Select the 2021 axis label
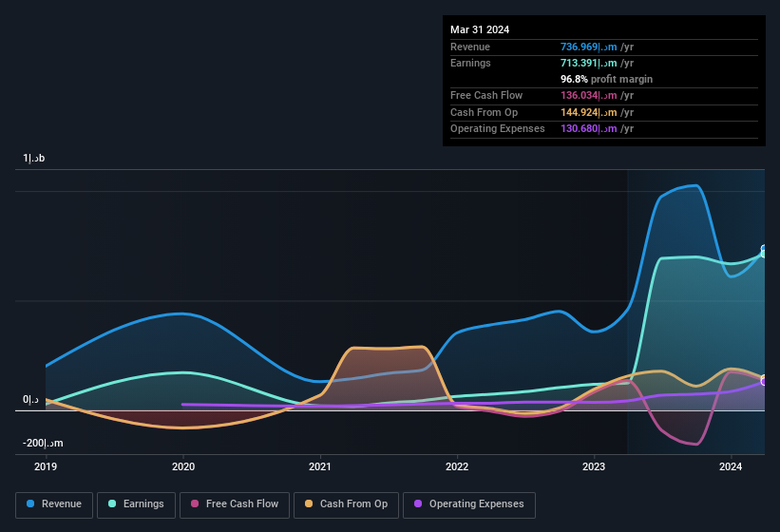780x532 pixels. (320, 466)
